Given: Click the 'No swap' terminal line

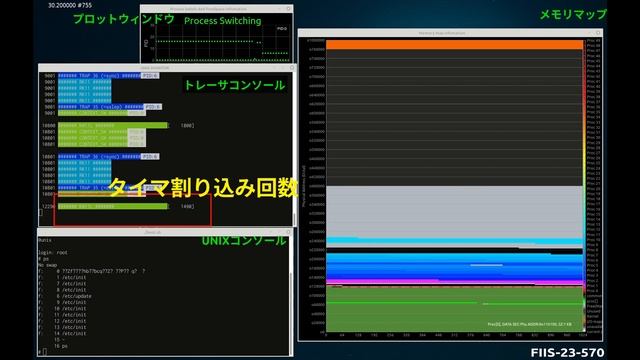Looking at the screenshot, I should 47,265.
